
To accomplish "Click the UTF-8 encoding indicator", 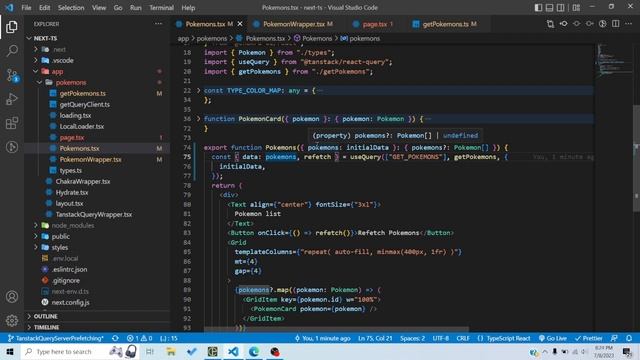I will (x=441, y=338).
